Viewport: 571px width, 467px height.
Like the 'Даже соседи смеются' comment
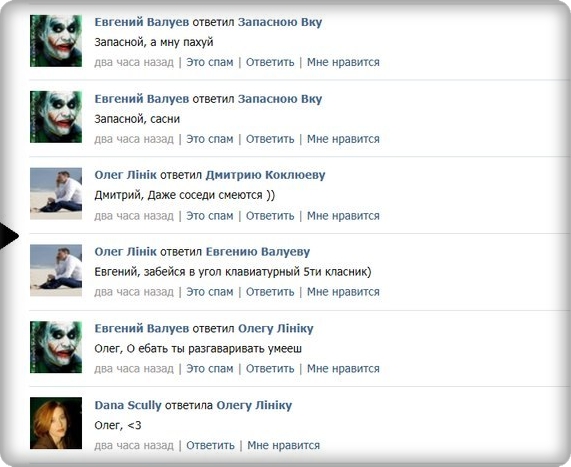[x=343, y=216]
